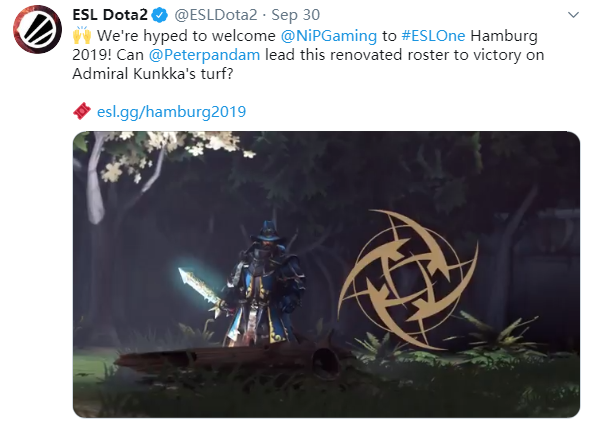Viewport: 594px width, 432px height.
Task: Click the red ticket emoji icon
Action: click(x=82, y=111)
